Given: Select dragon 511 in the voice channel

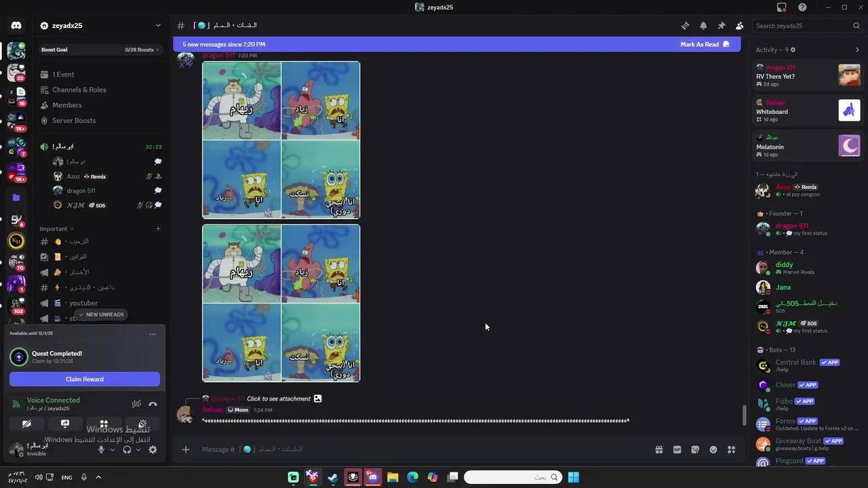Looking at the screenshot, I should [106, 191].
